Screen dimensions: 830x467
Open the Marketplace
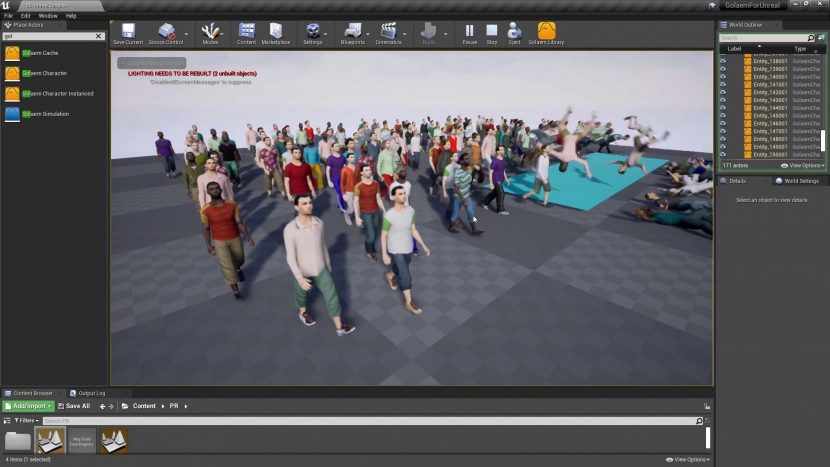[x=275, y=34]
